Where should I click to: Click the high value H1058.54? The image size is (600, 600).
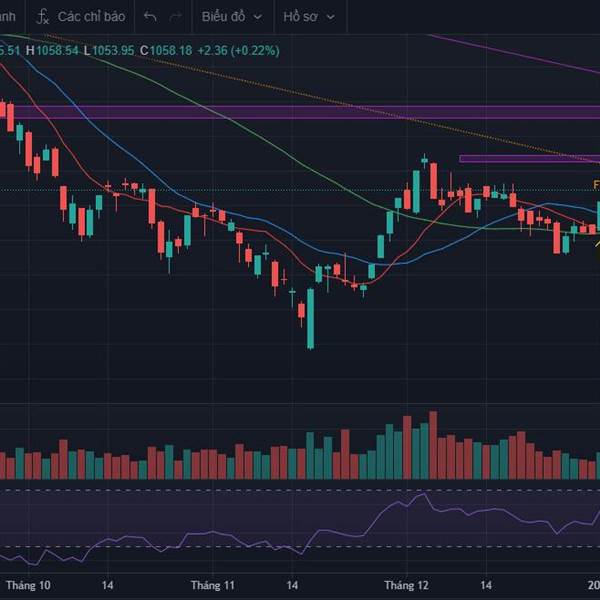tap(52, 51)
